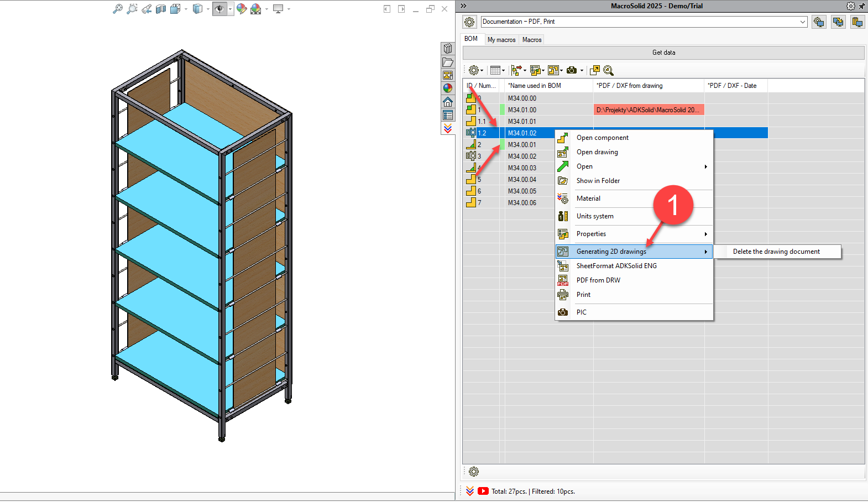868x502 pixels.
Task: Open the Appearances color ball side tab
Action: 448,88
